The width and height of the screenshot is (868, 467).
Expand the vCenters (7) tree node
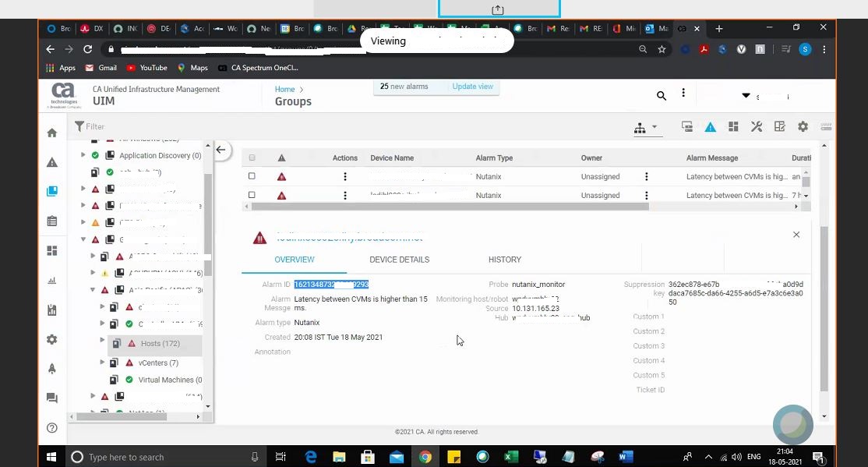[x=102, y=363]
